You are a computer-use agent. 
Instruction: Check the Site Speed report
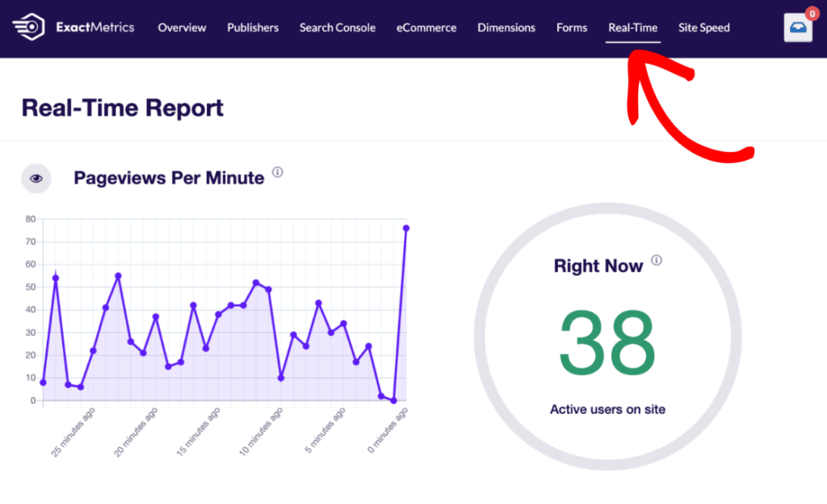click(x=703, y=27)
